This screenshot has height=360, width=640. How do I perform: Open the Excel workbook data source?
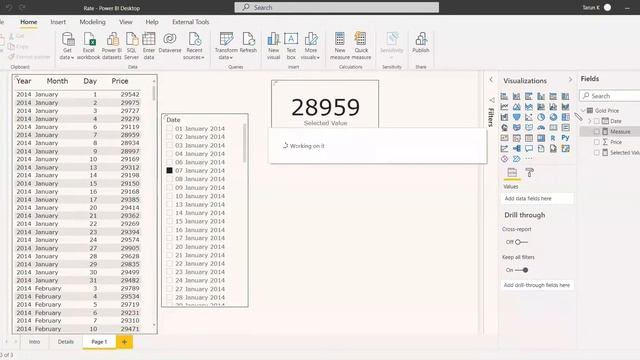[x=89, y=46]
